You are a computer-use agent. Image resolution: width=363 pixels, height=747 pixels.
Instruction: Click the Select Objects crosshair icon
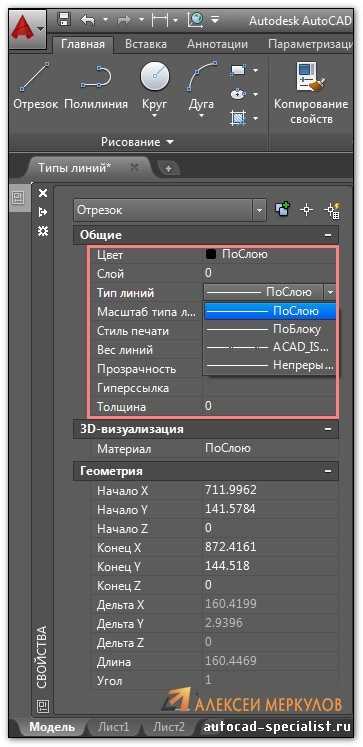pos(307,210)
